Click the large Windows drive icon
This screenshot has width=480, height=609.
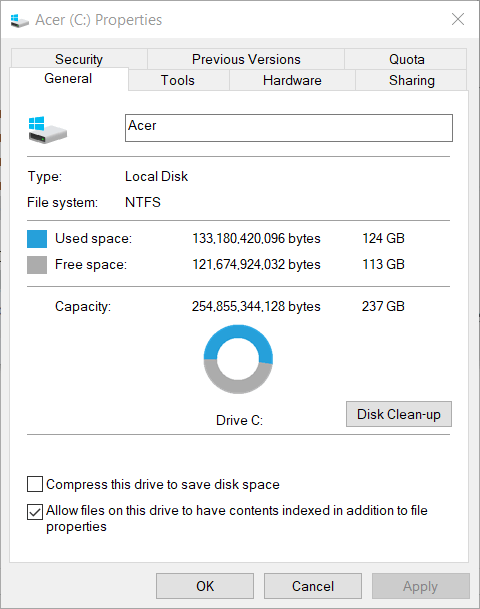click(48, 130)
